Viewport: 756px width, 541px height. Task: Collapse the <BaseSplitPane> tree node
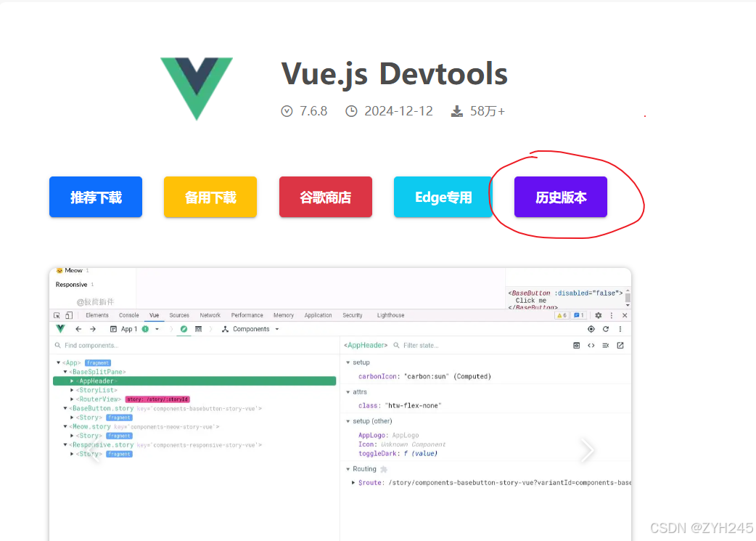pos(65,372)
